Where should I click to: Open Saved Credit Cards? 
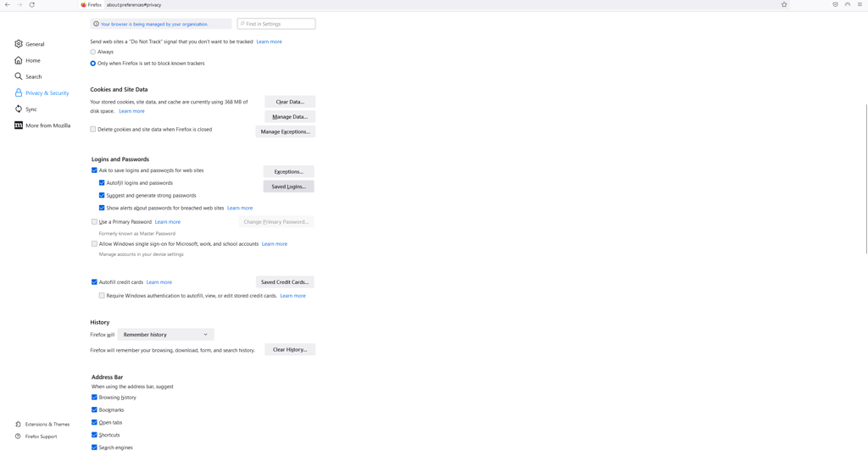(285, 282)
